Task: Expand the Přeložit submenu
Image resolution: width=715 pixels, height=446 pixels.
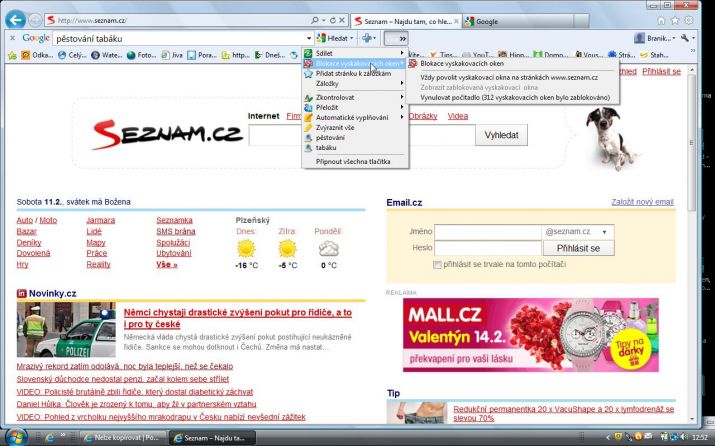Action: click(x=355, y=107)
